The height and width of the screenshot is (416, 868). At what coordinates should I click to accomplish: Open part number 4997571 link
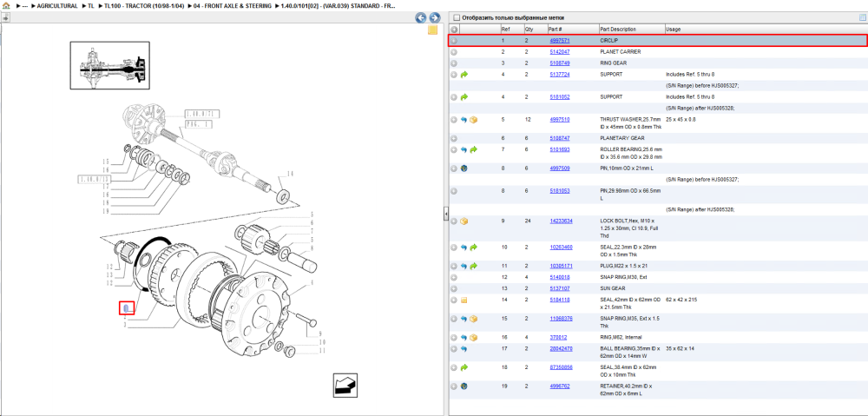tap(559, 41)
